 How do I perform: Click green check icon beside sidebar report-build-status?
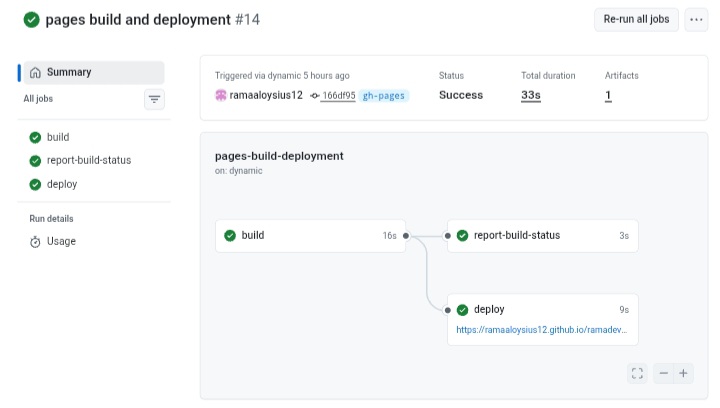click(35, 161)
